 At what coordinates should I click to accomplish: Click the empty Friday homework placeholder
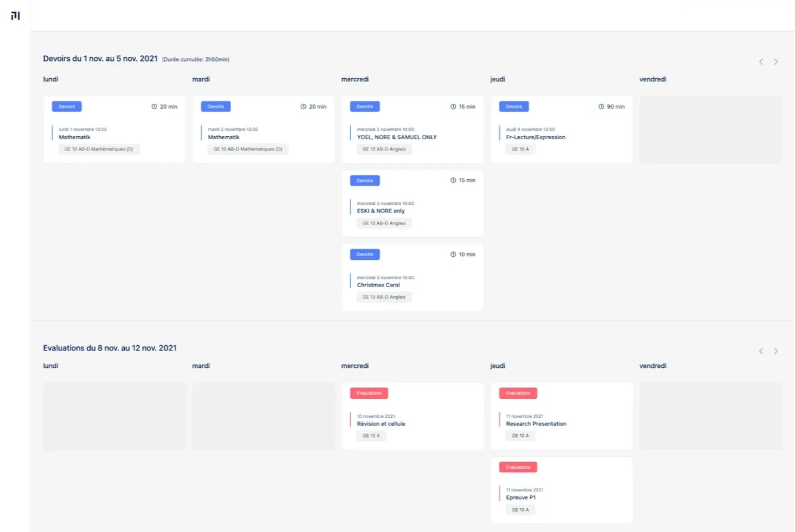pyautogui.click(x=710, y=130)
